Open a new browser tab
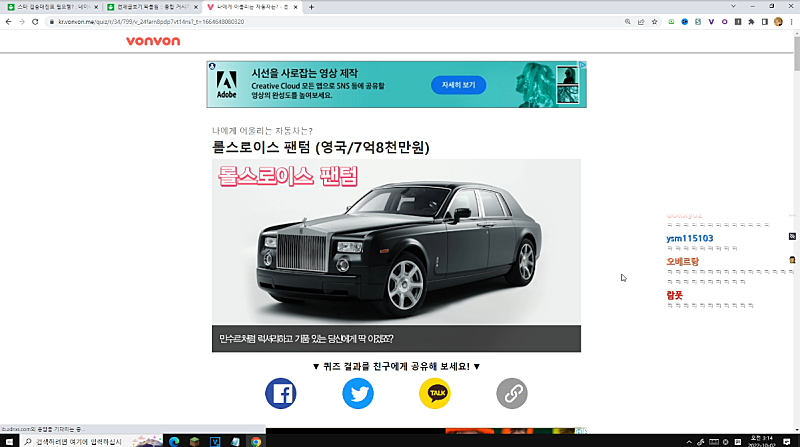The image size is (800, 447). (311, 7)
